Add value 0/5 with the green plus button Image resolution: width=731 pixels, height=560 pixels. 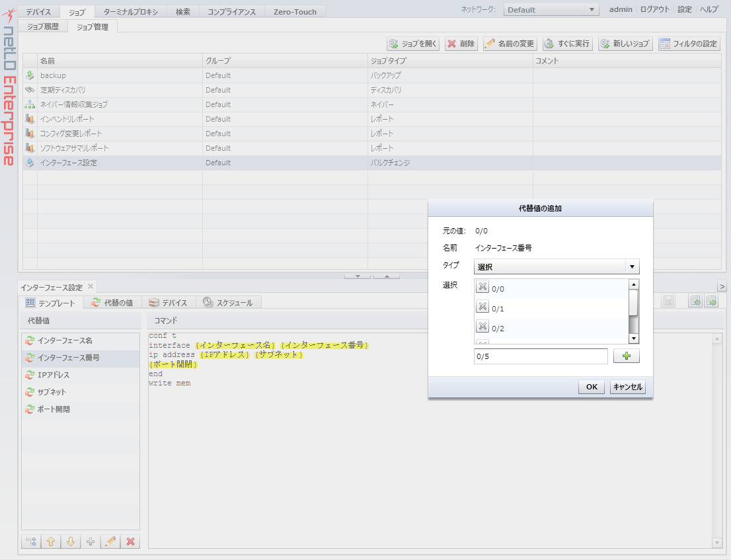point(626,356)
